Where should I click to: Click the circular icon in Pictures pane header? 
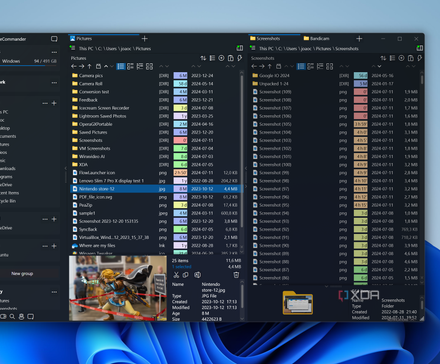221,58
